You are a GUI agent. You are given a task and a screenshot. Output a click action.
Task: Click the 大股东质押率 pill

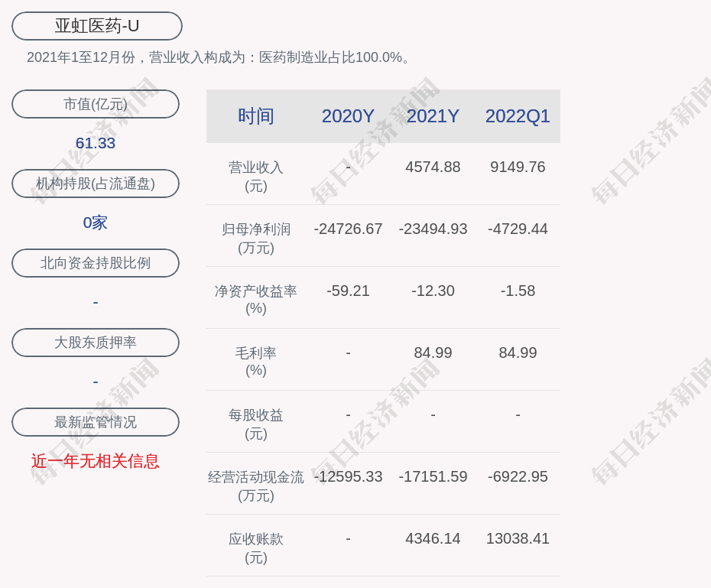96,343
